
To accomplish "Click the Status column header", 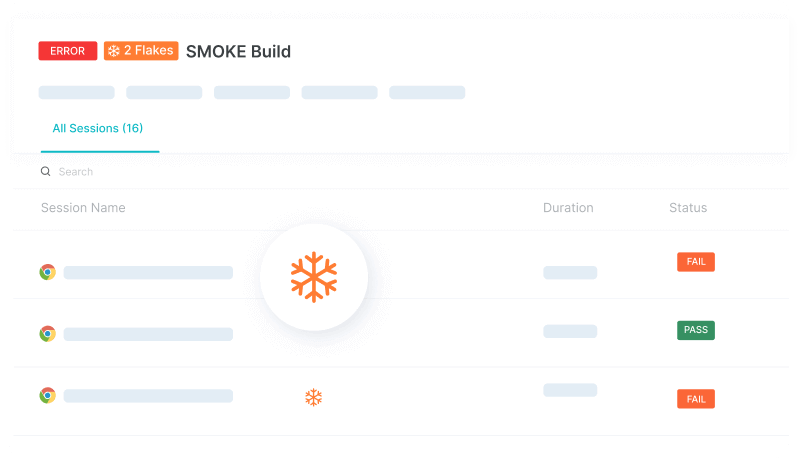I will [688, 208].
